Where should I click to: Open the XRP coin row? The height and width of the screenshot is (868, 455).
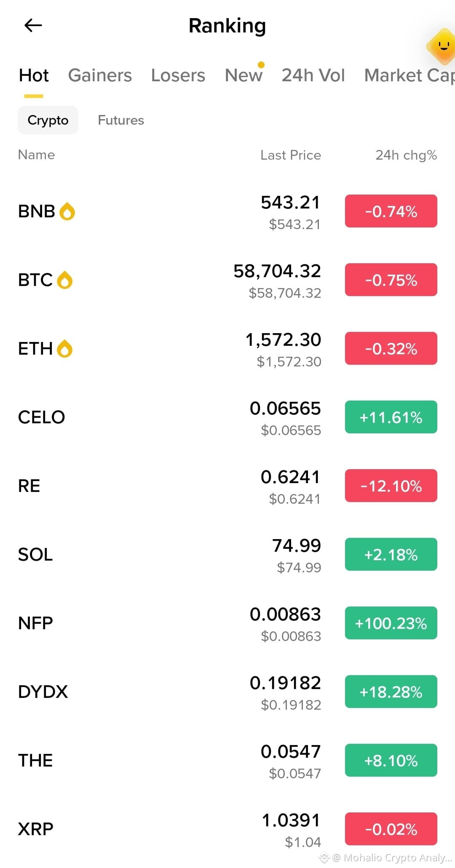pos(227,829)
